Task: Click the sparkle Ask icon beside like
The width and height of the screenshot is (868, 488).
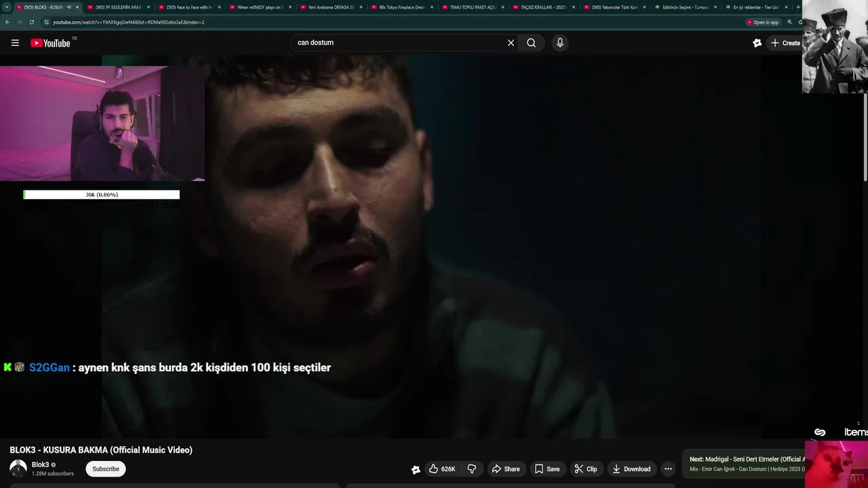Action: (x=416, y=469)
